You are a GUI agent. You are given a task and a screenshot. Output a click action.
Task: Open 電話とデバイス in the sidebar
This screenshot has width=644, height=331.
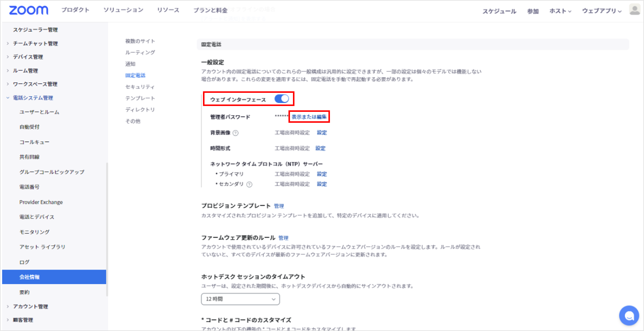pyautogui.click(x=37, y=217)
